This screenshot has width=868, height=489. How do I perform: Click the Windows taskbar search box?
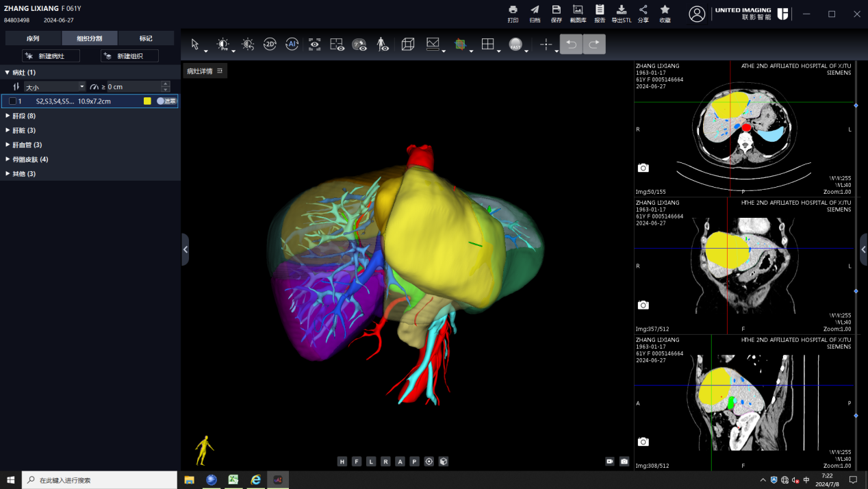pyautogui.click(x=99, y=480)
